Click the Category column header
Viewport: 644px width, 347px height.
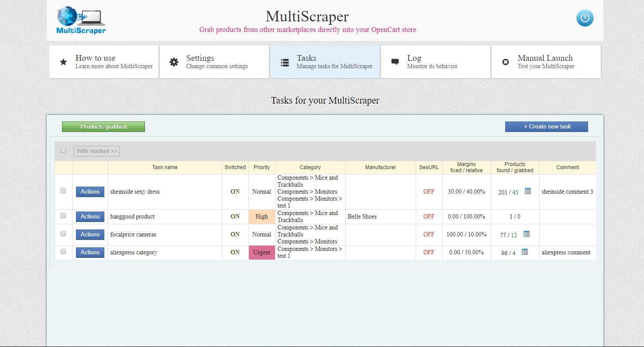pyautogui.click(x=310, y=167)
